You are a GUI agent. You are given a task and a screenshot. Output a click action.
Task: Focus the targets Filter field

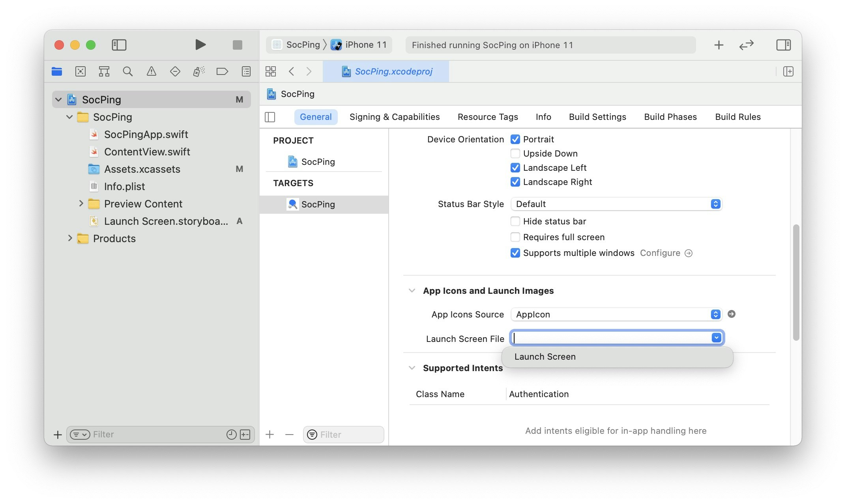click(x=344, y=435)
